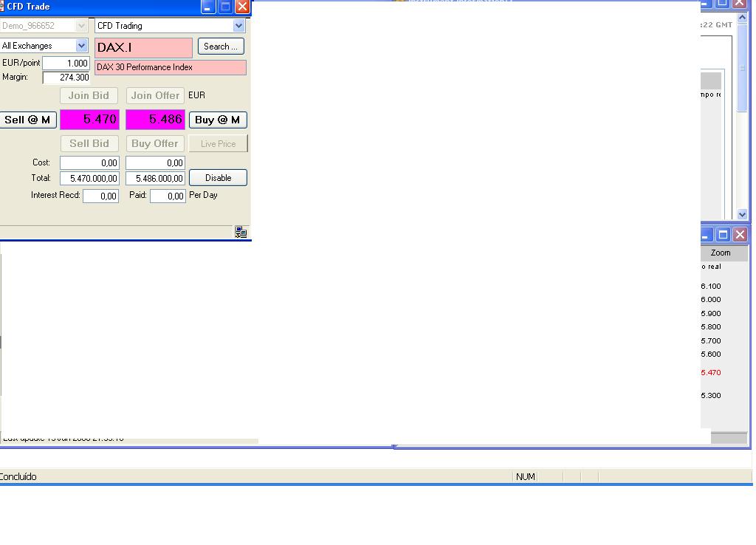Edit the EUR/point value 1.000

click(66, 64)
